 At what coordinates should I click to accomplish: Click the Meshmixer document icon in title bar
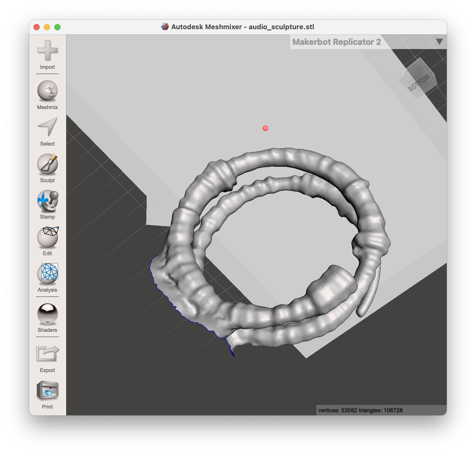tap(165, 27)
